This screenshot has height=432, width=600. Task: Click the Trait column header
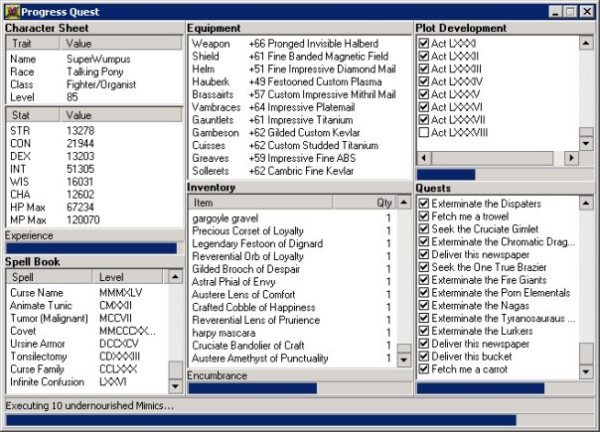coord(33,43)
